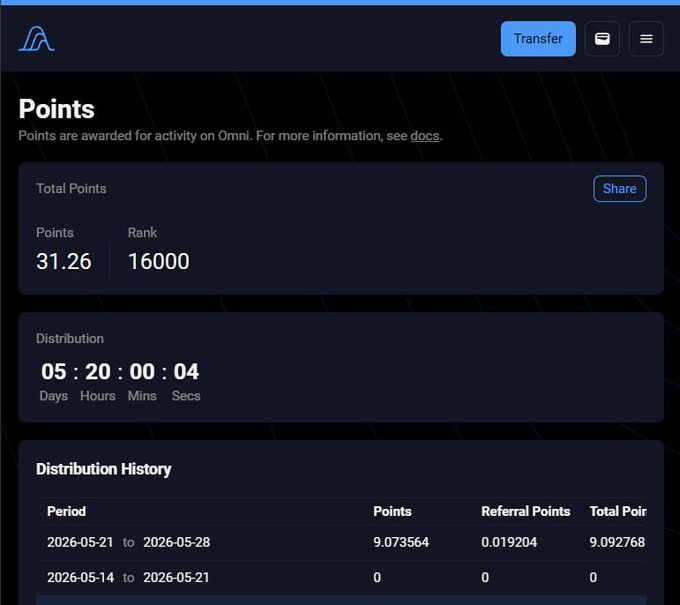
Task: Open the docs link
Action: coord(425,136)
